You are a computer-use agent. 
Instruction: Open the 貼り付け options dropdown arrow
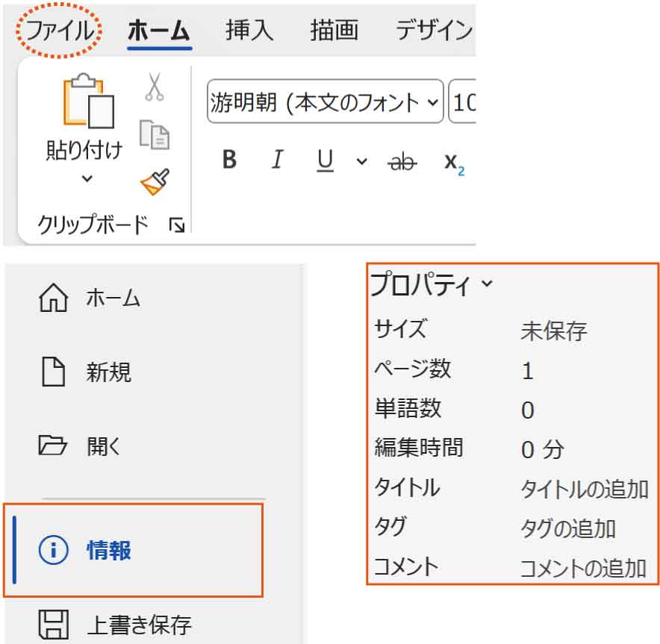(x=87, y=178)
